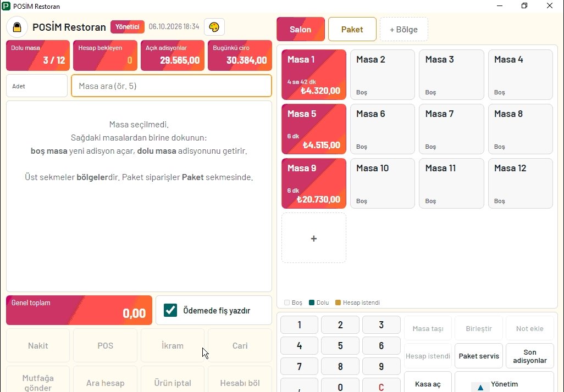Open Masa 5 occupied table
The width and height of the screenshot is (564, 392).
coord(314,129)
